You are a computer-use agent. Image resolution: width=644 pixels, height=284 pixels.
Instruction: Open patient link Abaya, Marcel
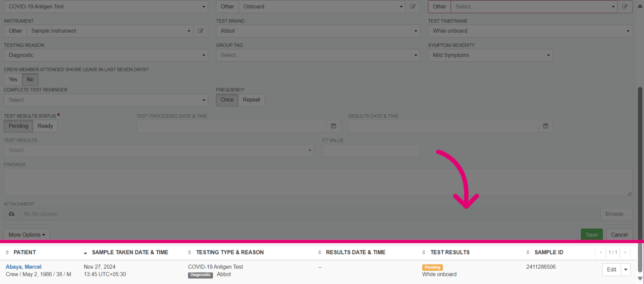(x=23, y=267)
